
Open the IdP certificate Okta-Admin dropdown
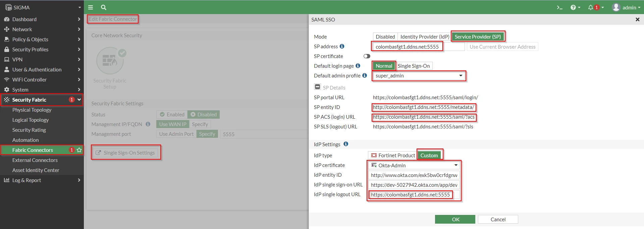pyautogui.click(x=414, y=165)
